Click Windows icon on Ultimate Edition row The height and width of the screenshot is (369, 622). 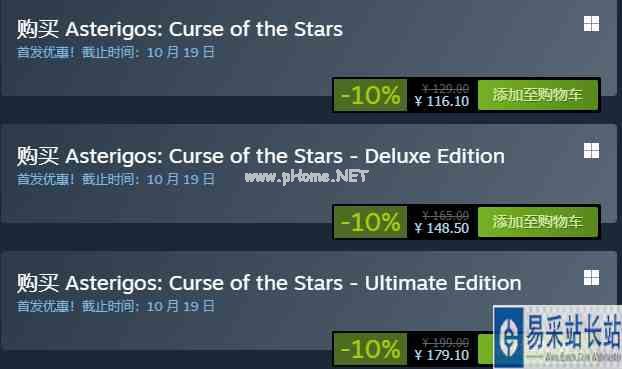click(x=591, y=277)
